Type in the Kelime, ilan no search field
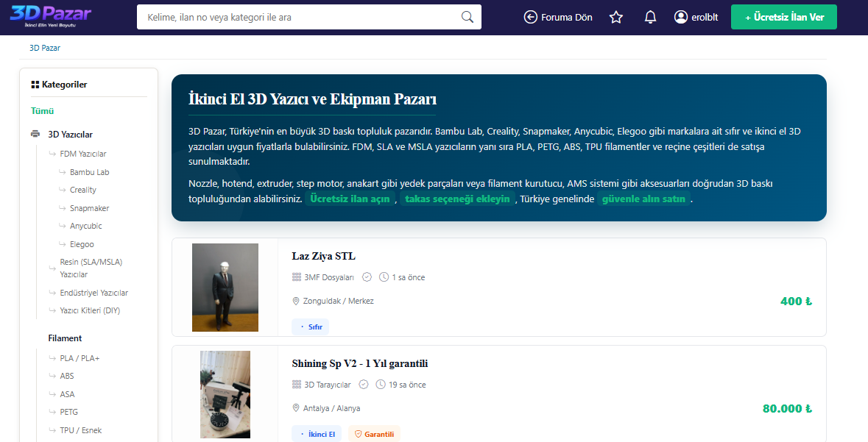The image size is (868, 442). (299, 17)
